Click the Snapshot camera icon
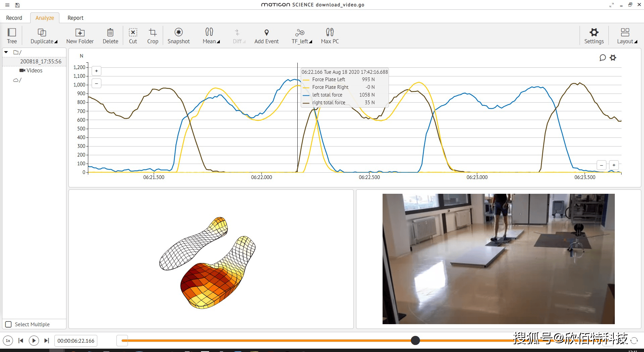644x352 pixels. (x=179, y=33)
